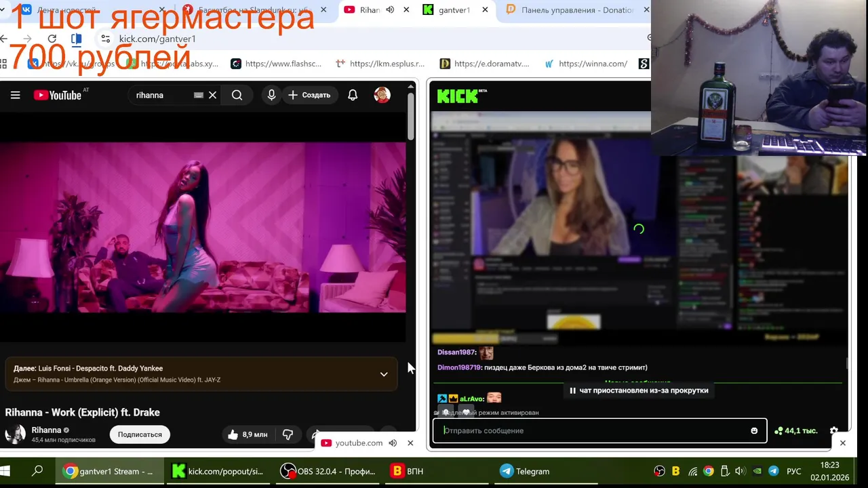Open the 'Создать' create menu on YouTube
868x488 pixels.
(309, 96)
